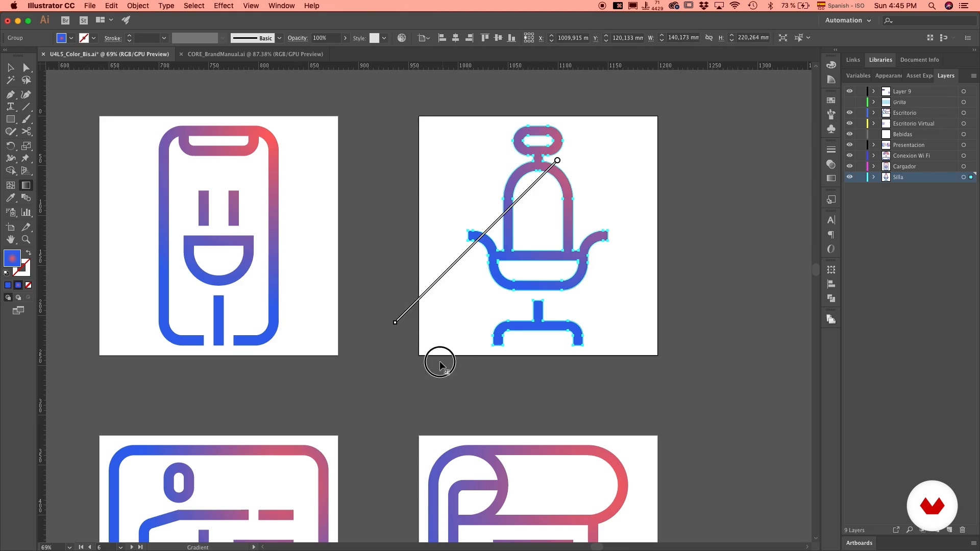This screenshot has height=551, width=980.
Task: Open Adobe Stock St icon
Action: pyautogui.click(x=84, y=20)
